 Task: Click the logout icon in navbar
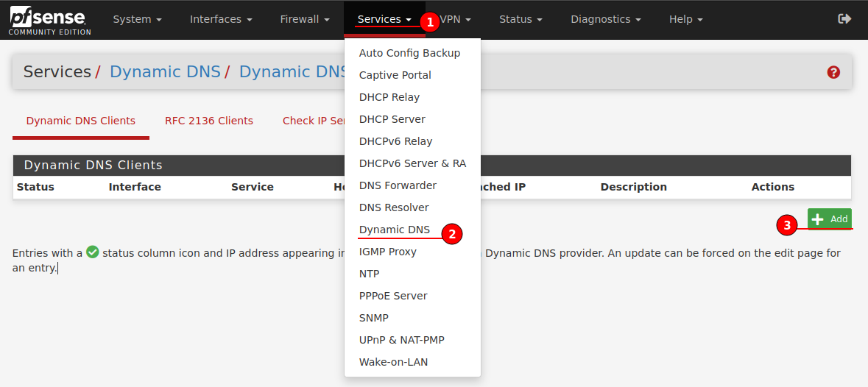click(844, 19)
